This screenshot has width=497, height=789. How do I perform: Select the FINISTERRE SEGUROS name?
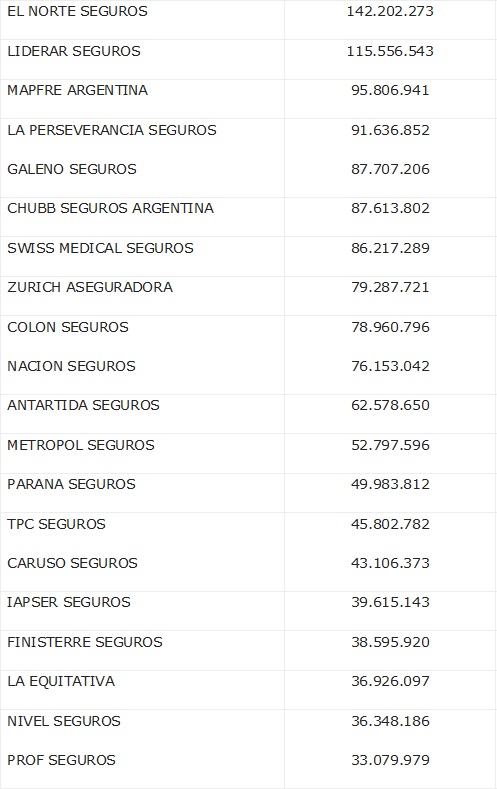(85, 643)
